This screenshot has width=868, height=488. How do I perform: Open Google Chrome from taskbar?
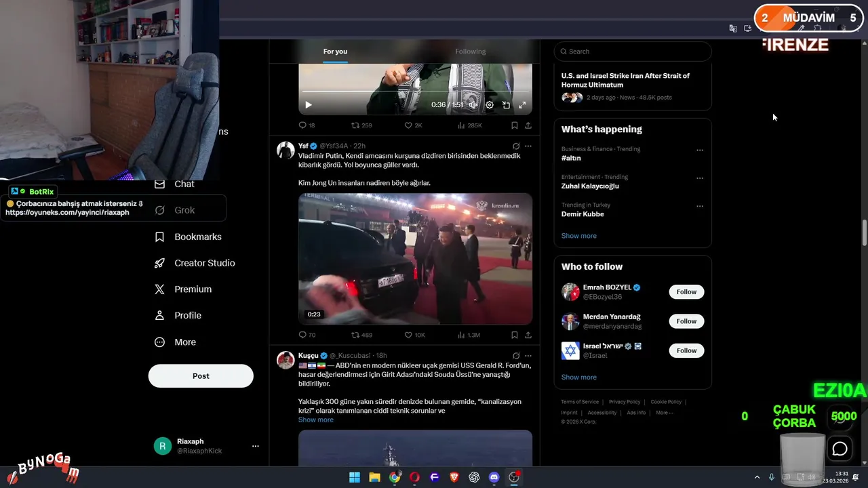pos(395,477)
